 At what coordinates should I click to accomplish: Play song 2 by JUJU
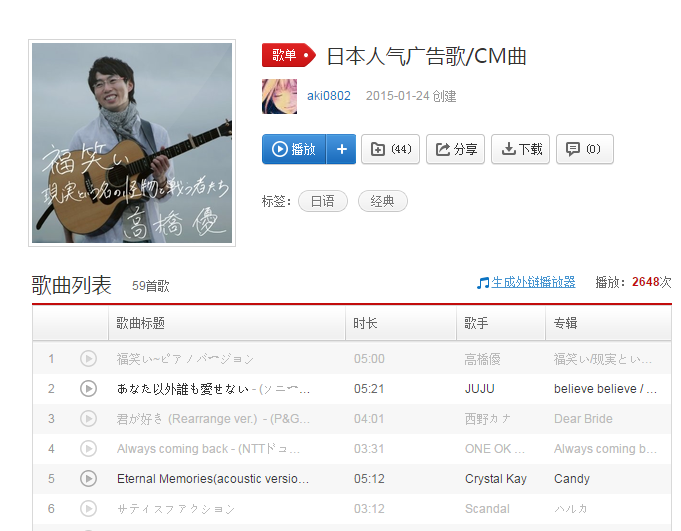click(89, 389)
